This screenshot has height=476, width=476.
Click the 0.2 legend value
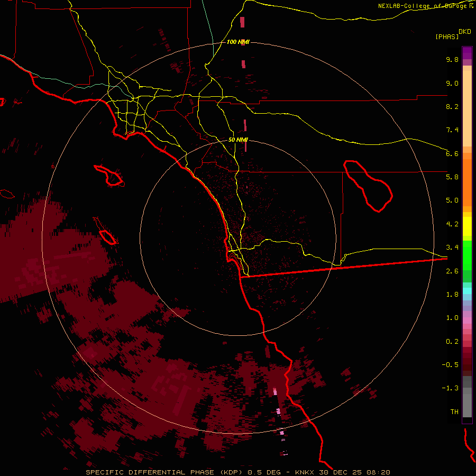click(x=452, y=342)
